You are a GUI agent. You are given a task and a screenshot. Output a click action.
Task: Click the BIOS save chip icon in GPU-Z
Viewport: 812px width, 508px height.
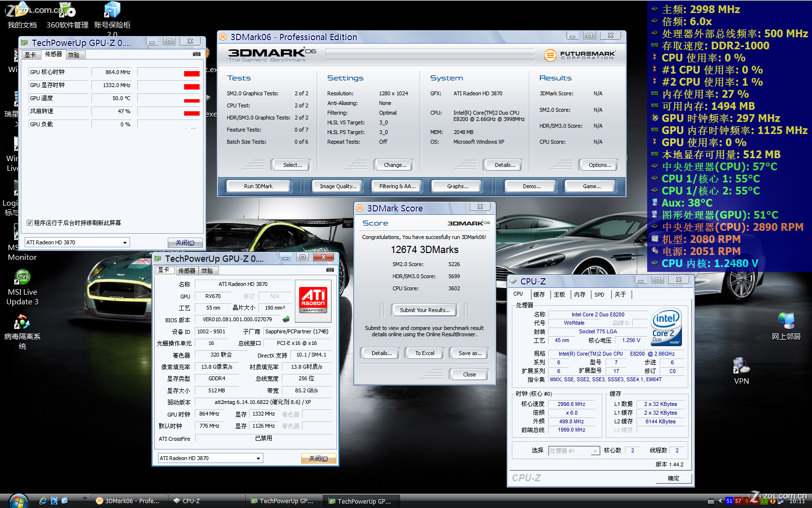click(286, 319)
